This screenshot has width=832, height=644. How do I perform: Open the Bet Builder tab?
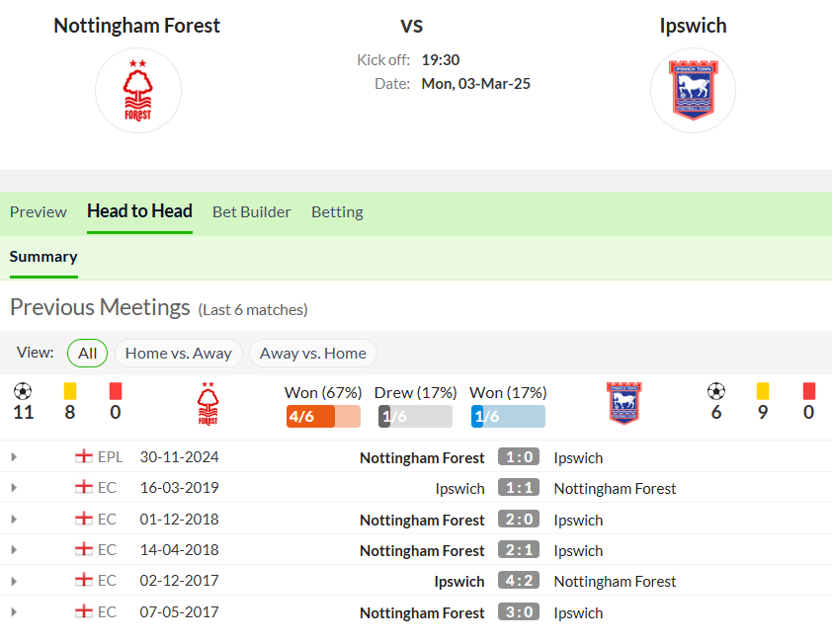point(252,212)
